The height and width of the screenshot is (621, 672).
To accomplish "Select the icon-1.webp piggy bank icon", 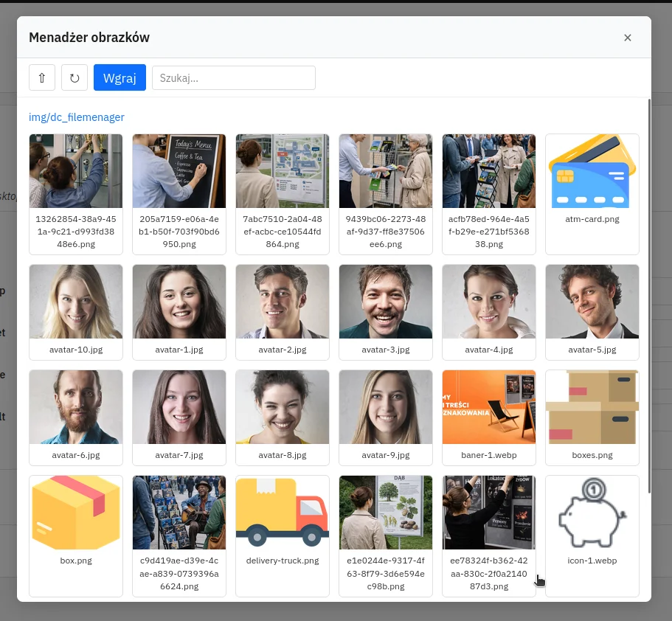I will (592, 513).
